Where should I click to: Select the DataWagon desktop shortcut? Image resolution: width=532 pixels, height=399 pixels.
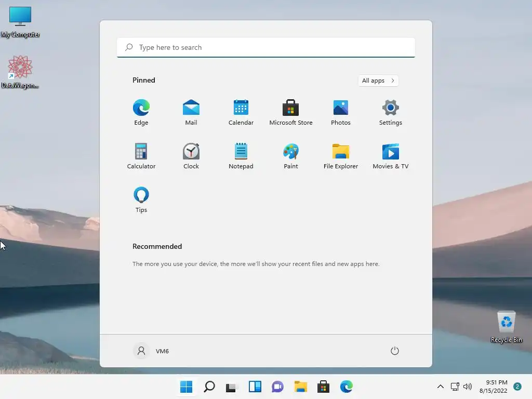click(20, 72)
